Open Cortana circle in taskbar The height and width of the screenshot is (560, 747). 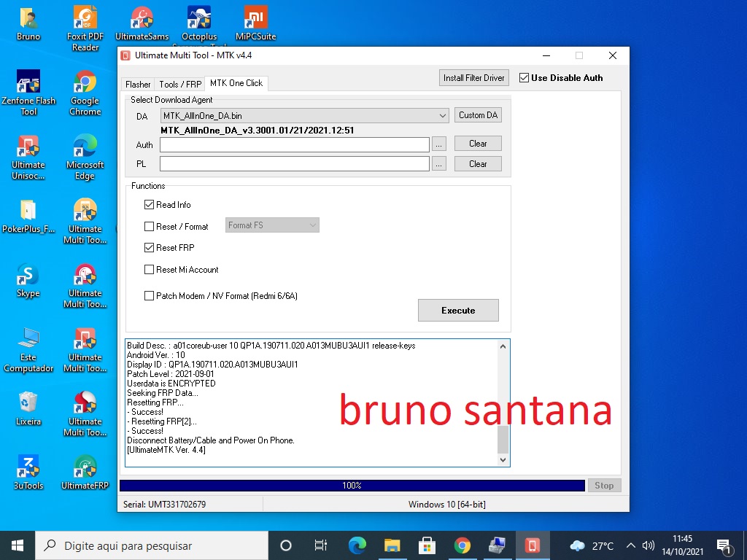pyautogui.click(x=286, y=545)
